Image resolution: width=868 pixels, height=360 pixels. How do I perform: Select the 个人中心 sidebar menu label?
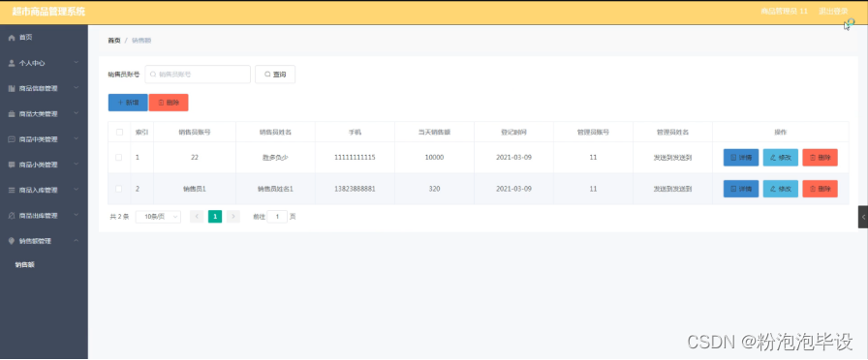coord(32,63)
